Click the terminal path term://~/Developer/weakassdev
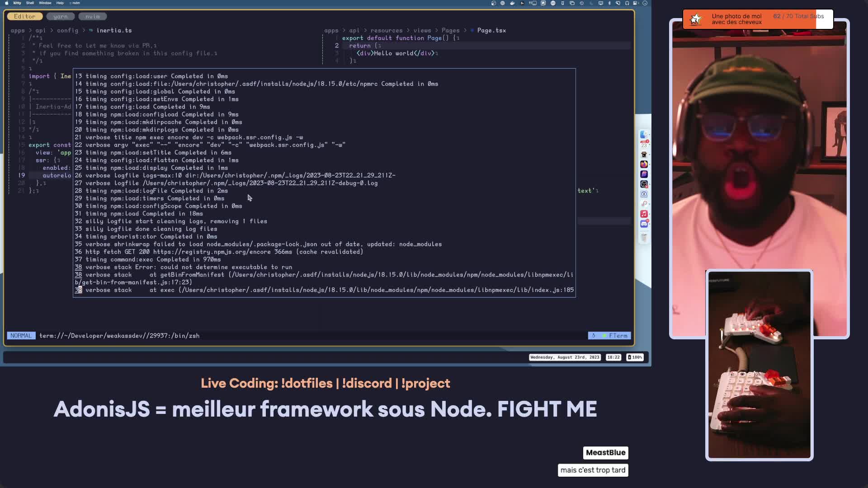868x488 pixels. (119, 336)
